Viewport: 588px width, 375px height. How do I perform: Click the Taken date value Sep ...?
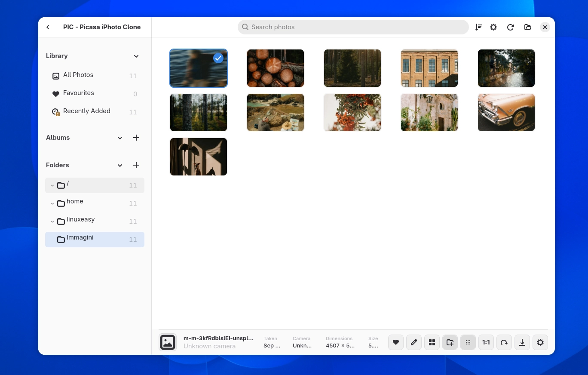point(272,345)
